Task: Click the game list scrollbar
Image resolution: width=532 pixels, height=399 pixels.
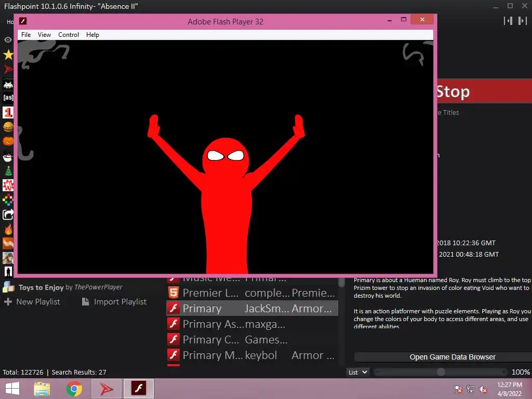Action: (342, 282)
